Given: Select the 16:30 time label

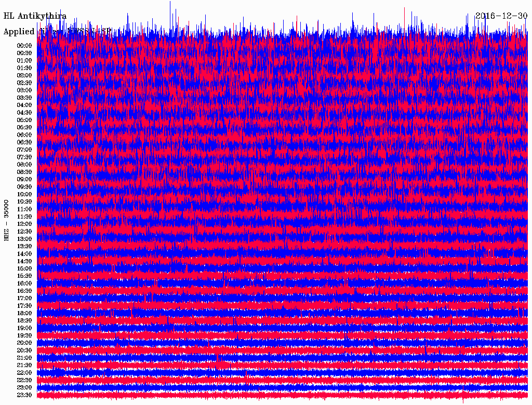Looking at the screenshot, I should click(x=24, y=291).
